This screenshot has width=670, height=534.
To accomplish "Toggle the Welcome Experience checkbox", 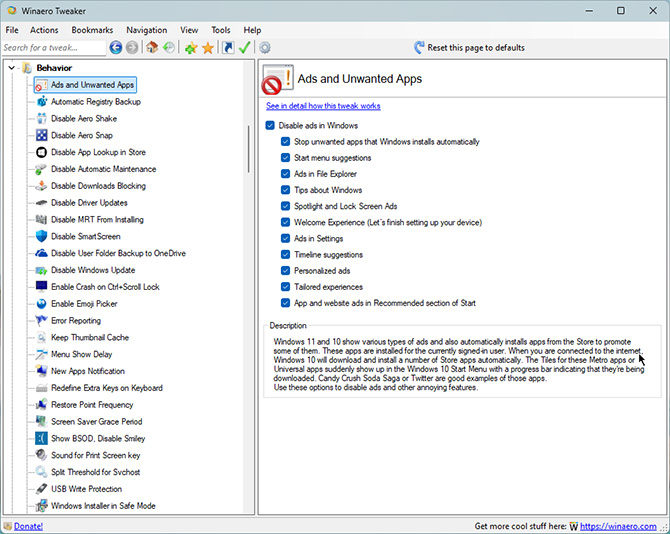I will [285, 222].
